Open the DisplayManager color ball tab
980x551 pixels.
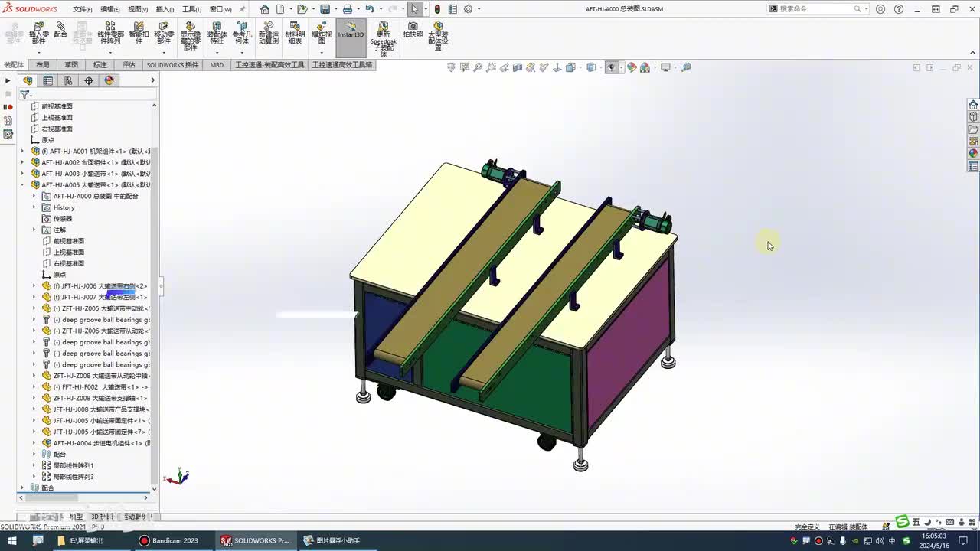(x=109, y=80)
